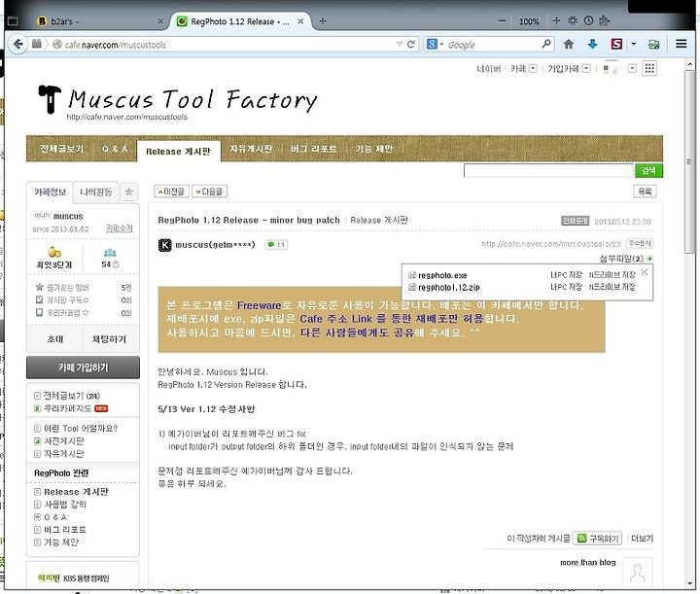Screen dimensions: 700x594
Task: Select the Q & A menu tab
Action: (115, 149)
